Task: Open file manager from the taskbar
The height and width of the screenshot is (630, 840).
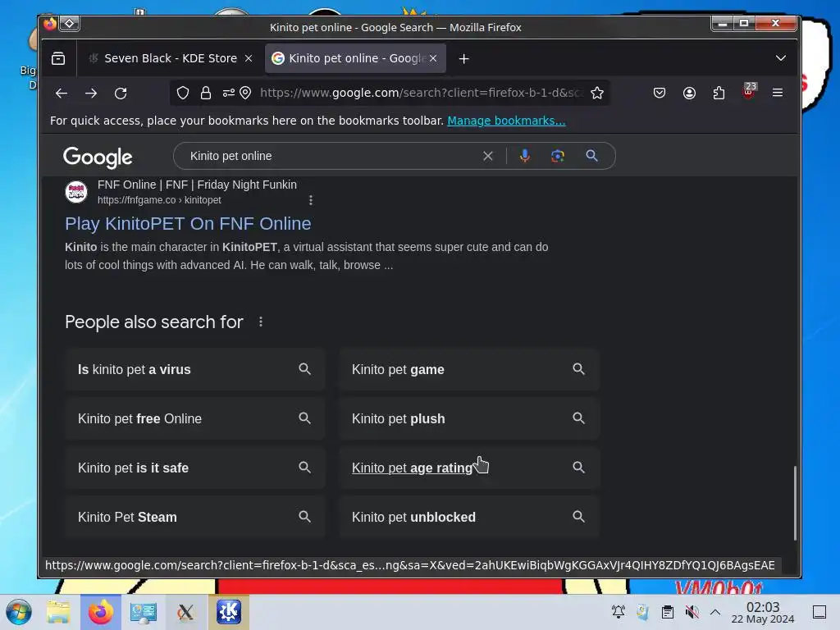Action: [x=58, y=612]
